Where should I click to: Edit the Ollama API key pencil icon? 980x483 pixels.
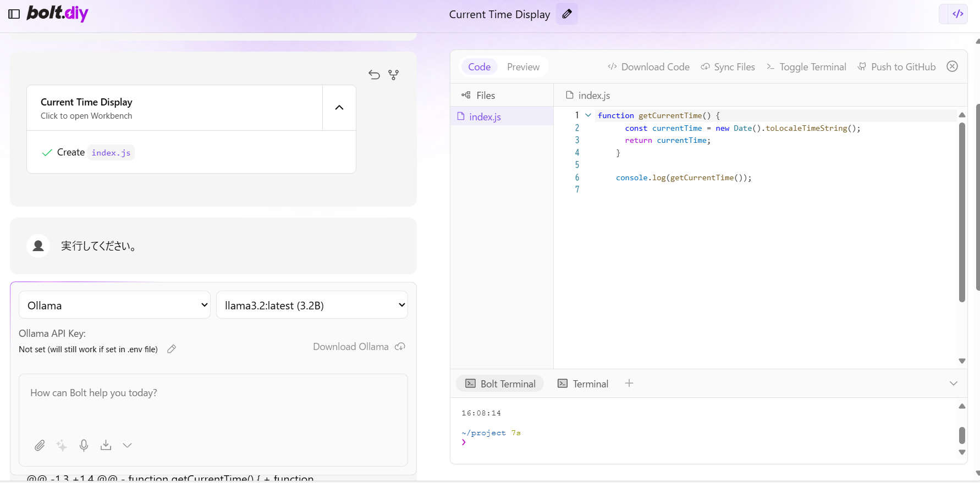point(172,349)
